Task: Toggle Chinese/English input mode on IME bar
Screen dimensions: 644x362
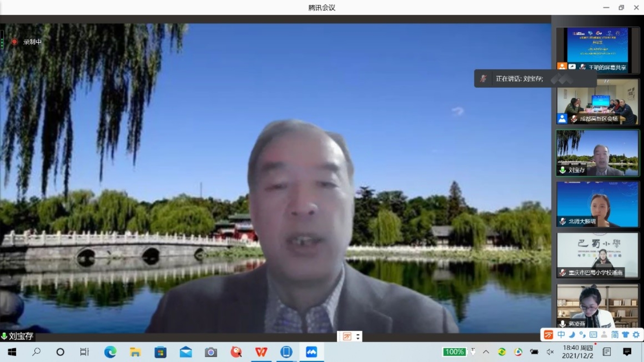Action: (x=561, y=335)
